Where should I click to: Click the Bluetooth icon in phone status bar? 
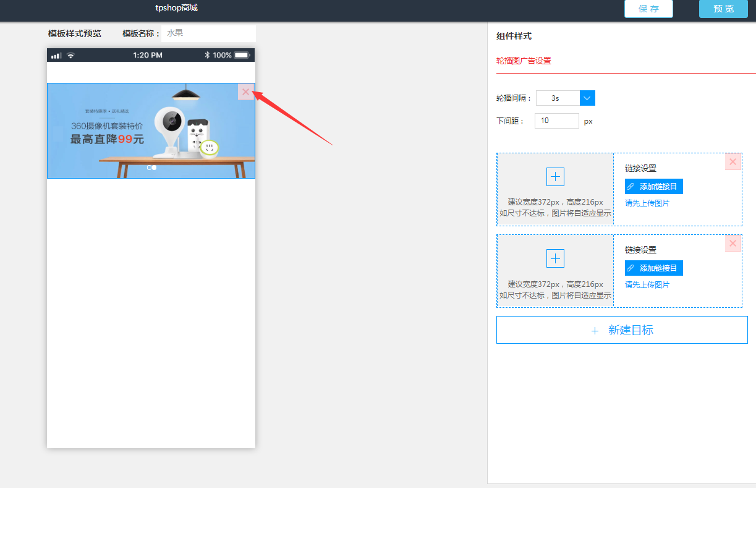[208, 56]
